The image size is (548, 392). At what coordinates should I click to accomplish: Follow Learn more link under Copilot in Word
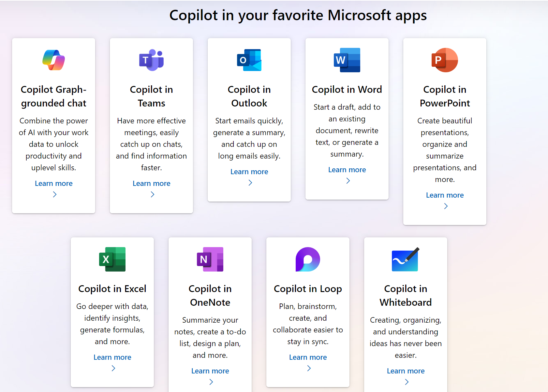pyautogui.click(x=347, y=170)
